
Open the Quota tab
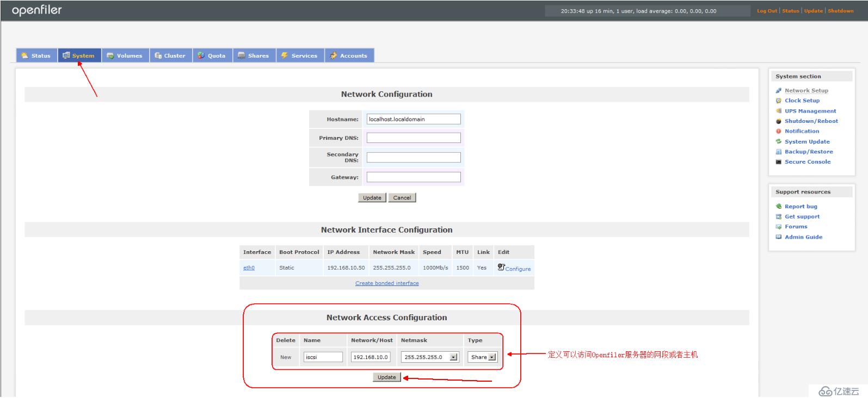point(212,55)
